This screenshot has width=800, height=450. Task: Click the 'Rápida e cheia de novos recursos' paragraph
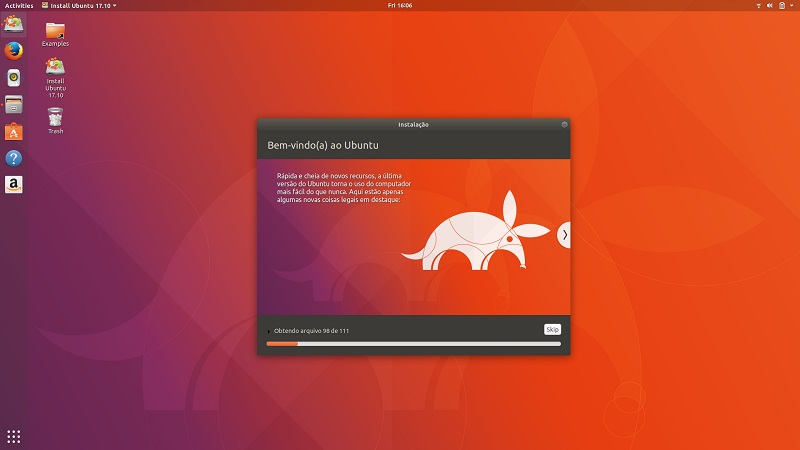click(344, 187)
